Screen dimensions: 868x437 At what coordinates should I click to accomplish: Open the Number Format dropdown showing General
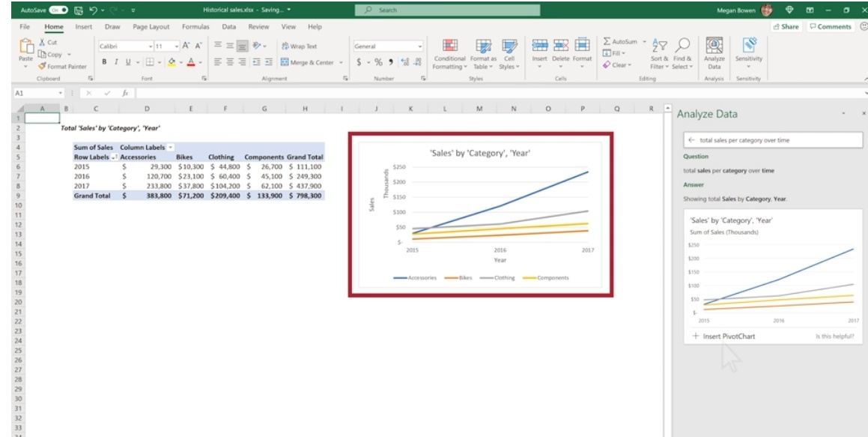point(386,46)
